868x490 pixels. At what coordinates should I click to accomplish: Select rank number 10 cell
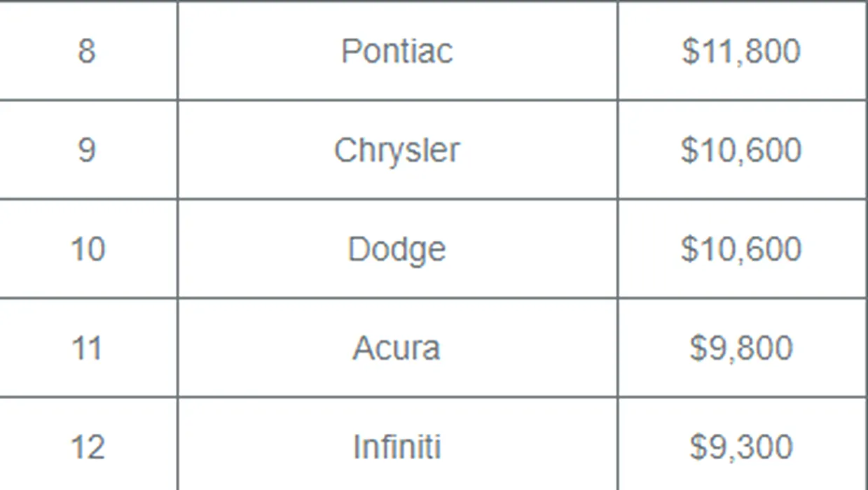point(87,249)
